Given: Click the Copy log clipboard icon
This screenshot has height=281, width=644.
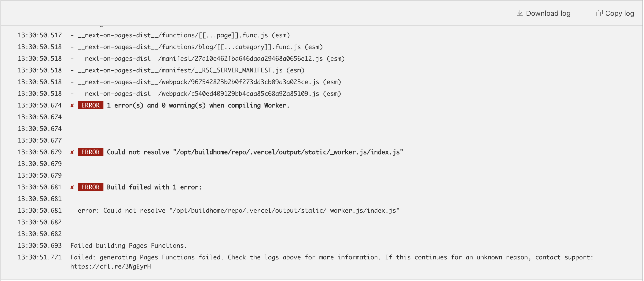Looking at the screenshot, I should tap(599, 13).
